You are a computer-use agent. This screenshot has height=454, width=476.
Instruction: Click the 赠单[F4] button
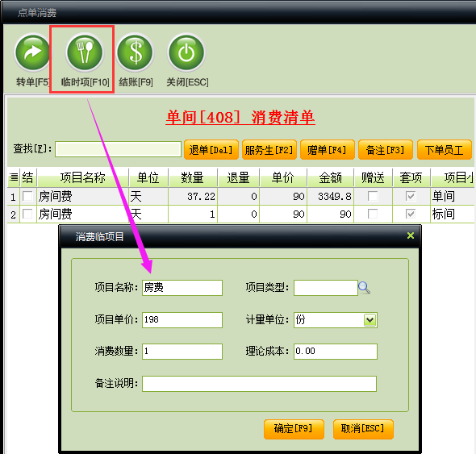pos(328,150)
